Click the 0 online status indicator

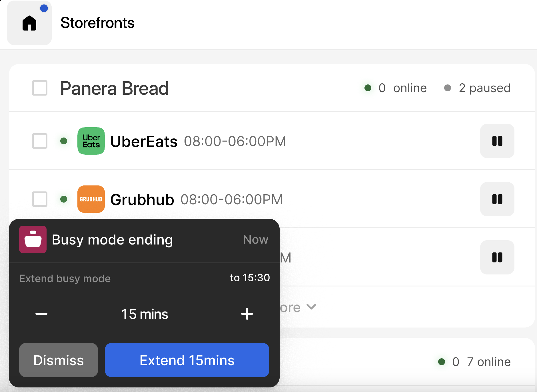click(396, 88)
